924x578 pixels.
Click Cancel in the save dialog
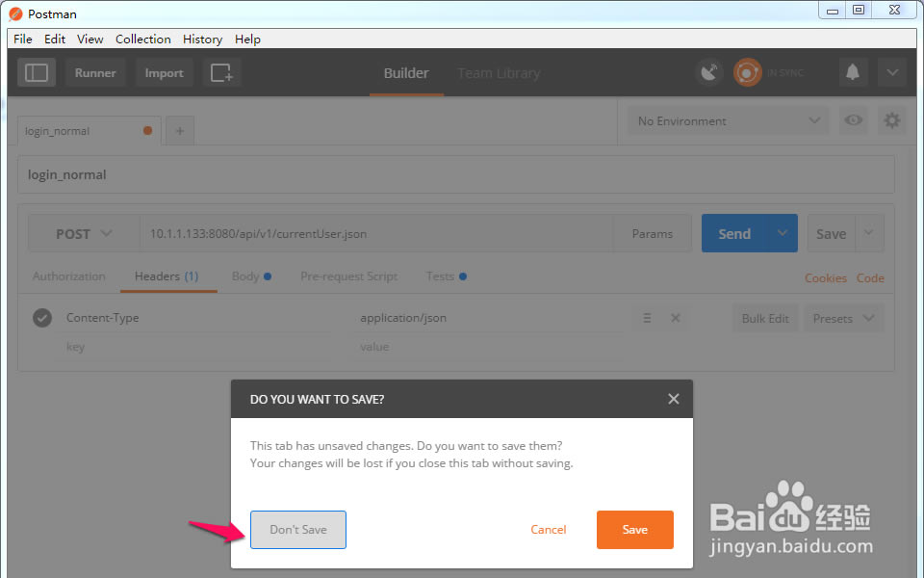coord(548,530)
